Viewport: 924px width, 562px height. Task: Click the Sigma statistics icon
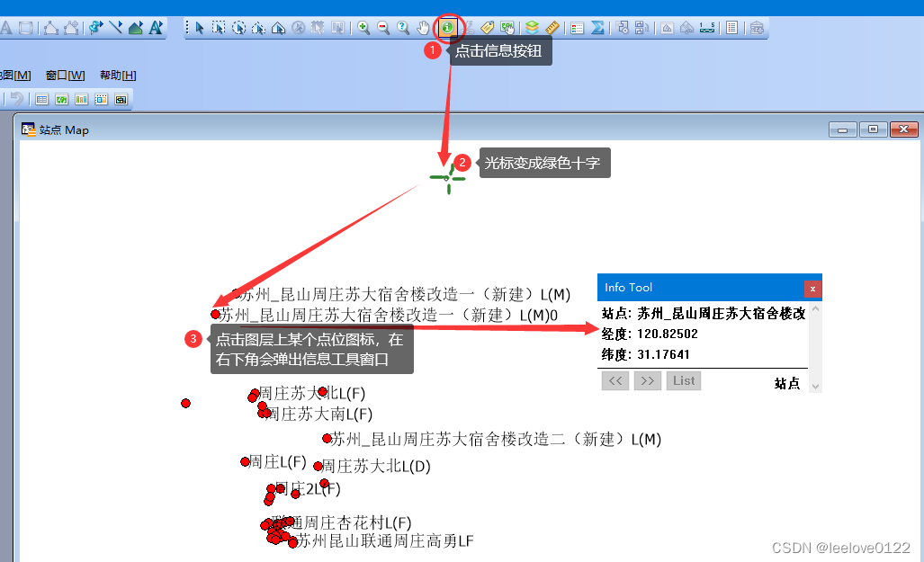[598, 27]
